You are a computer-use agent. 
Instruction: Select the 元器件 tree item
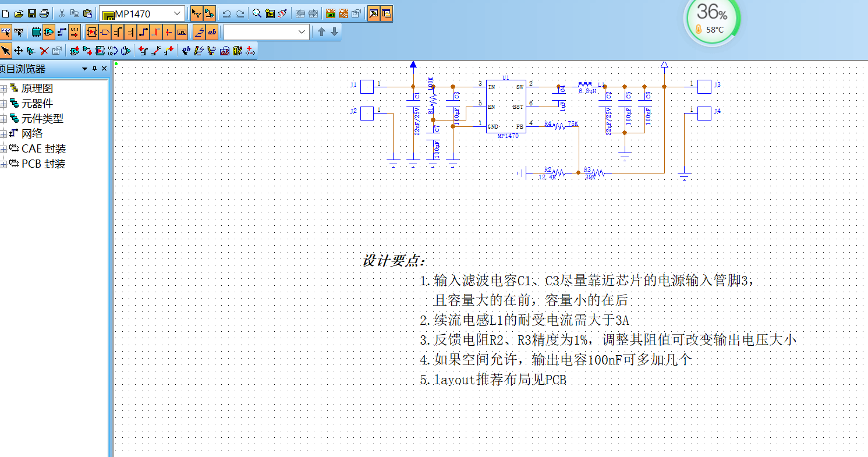point(37,104)
